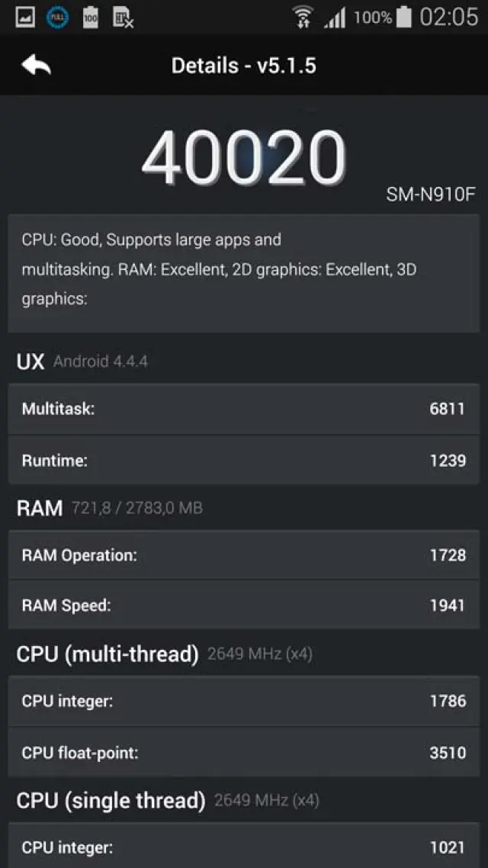Tap the 02:05 clock in status bar
Screen dimensions: 488x868
(448, 17)
